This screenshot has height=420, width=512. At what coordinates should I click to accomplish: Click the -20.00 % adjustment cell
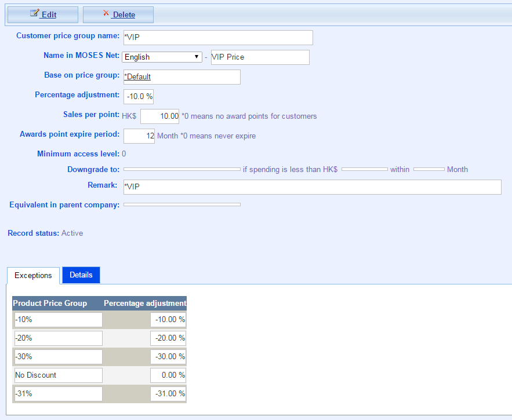[x=168, y=338]
